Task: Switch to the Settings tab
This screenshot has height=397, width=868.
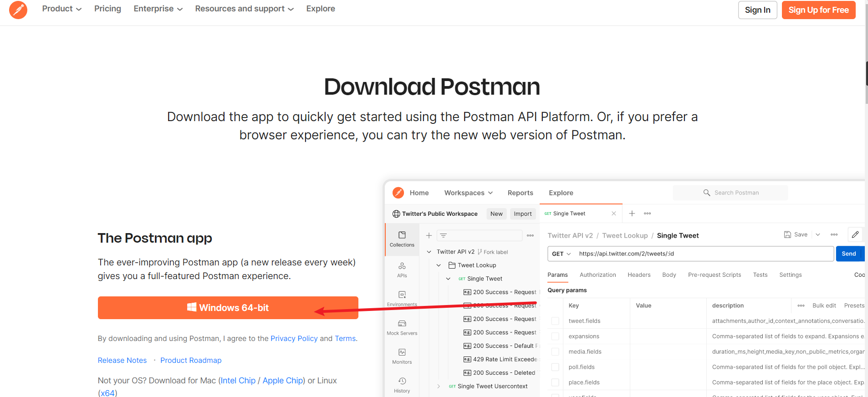Action: point(791,275)
